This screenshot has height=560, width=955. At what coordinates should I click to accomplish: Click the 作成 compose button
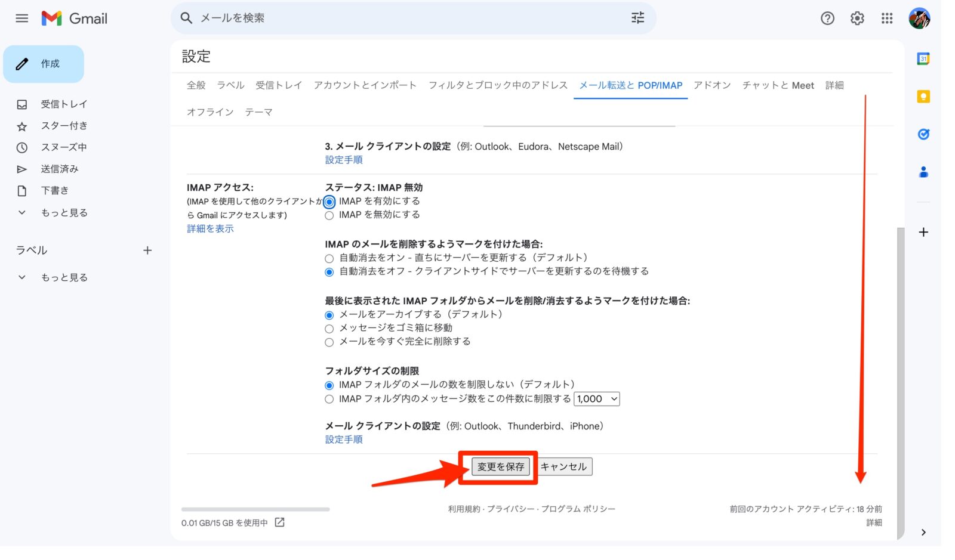click(44, 64)
